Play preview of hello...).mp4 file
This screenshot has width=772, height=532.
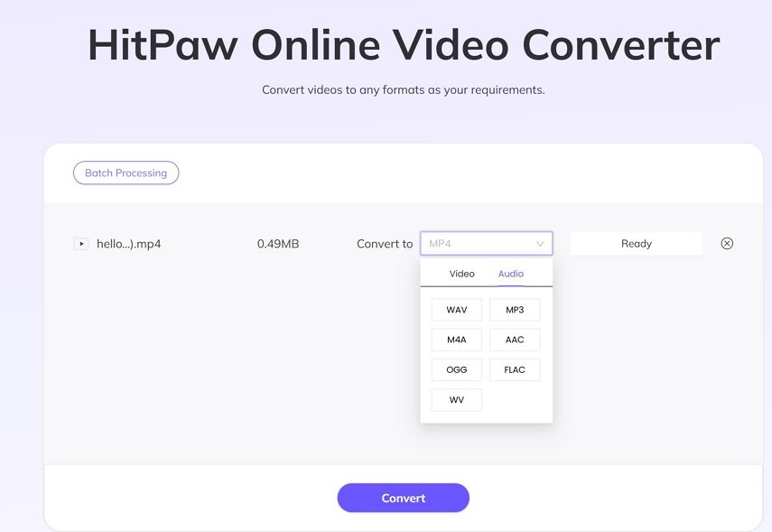tap(81, 243)
